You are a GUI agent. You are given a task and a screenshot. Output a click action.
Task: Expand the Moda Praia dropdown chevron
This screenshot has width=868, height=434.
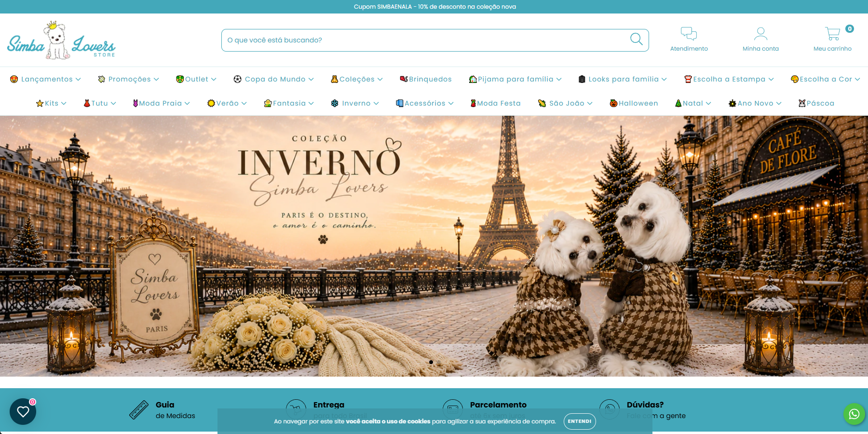(187, 103)
